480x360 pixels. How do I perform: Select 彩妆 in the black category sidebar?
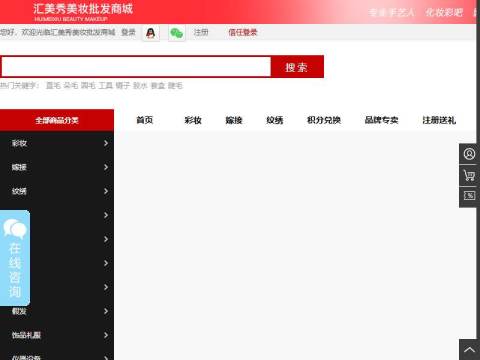pyautogui.click(x=19, y=143)
